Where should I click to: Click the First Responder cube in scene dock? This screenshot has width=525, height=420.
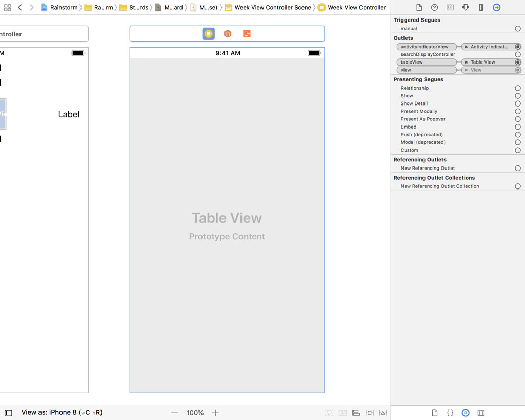tap(228, 33)
